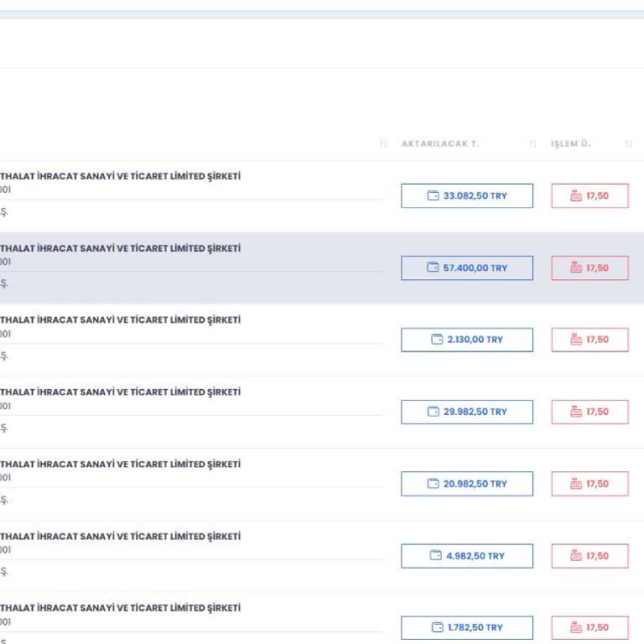This screenshot has width=644, height=644.
Task: Toggle sort arrows of the company name column
Action: [x=384, y=144]
